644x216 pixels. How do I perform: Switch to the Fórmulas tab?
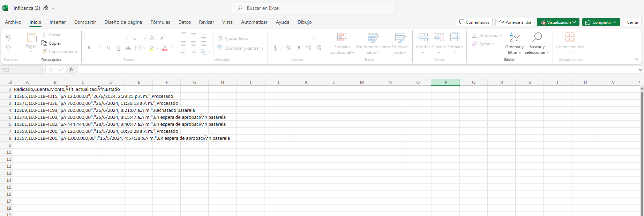pos(160,22)
